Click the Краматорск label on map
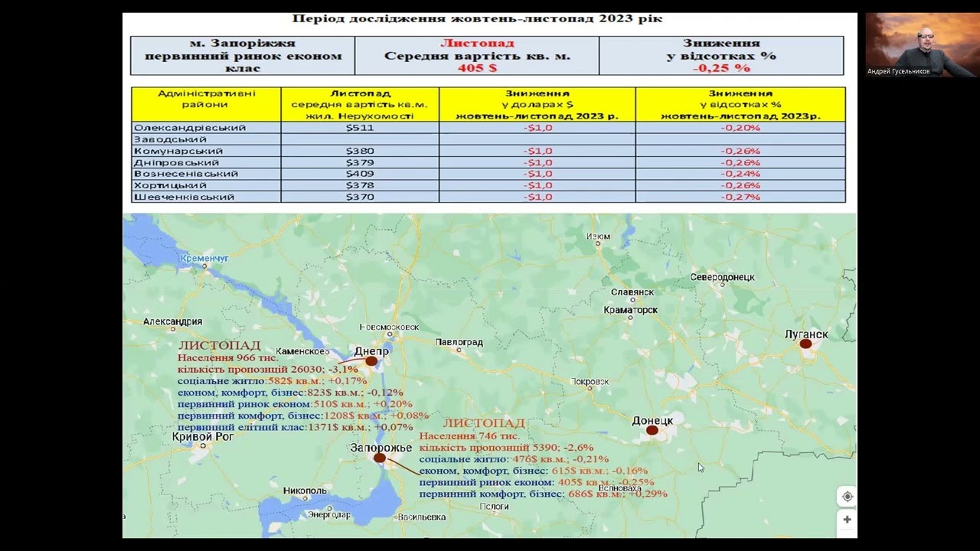This screenshot has height=551, width=980. pos(630,310)
